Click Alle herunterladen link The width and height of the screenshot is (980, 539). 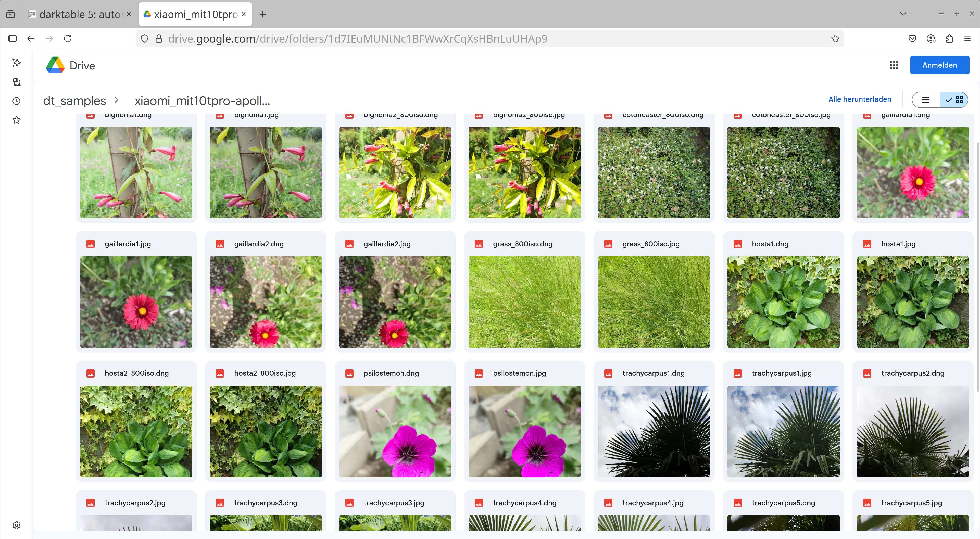[x=860, y=99]
